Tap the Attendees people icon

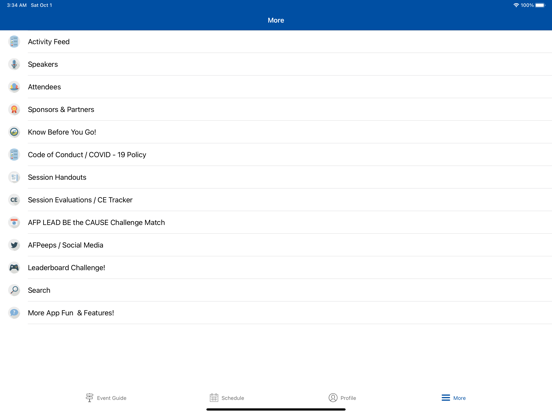point(14,87)
